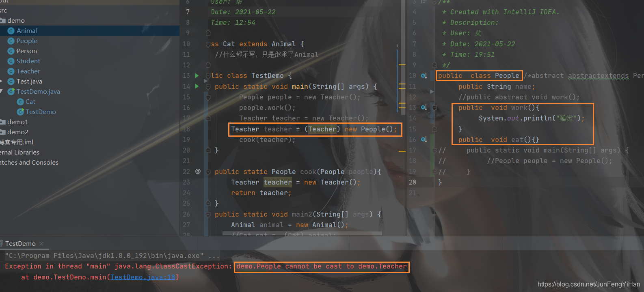Click 'return teacher;' on line 24
This screenshot has width=644, height=292.
click(261, 193)
